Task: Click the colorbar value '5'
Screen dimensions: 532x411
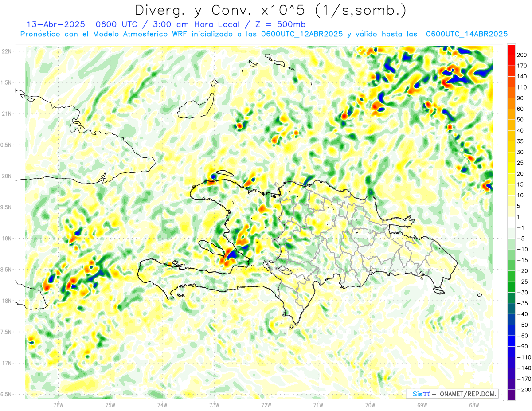Action: coord(519,206)
